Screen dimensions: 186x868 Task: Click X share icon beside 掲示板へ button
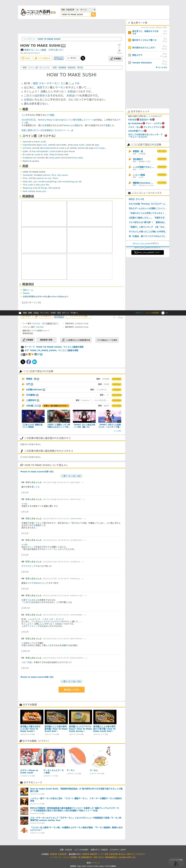click(83, 58)
